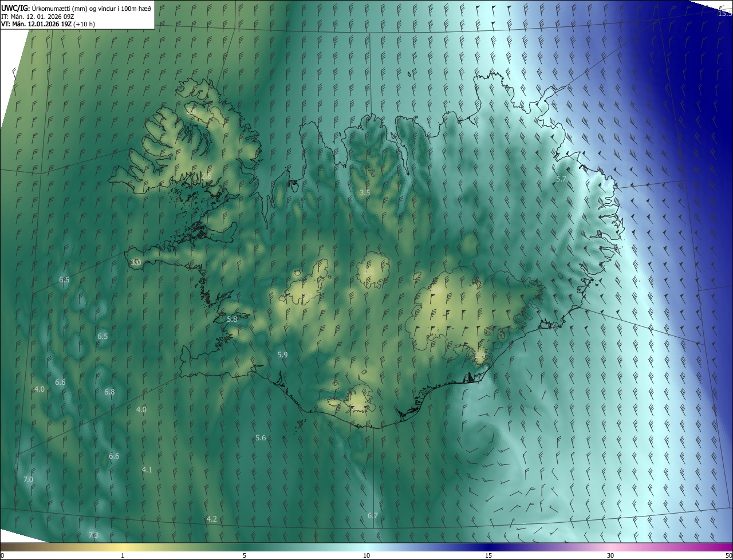Click the 3.5 value over north Iceland
733x560 pixels.
point(365,193)
